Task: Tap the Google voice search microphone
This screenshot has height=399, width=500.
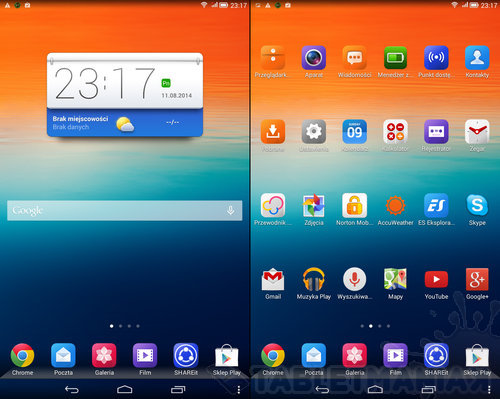Action: point(230,210)
